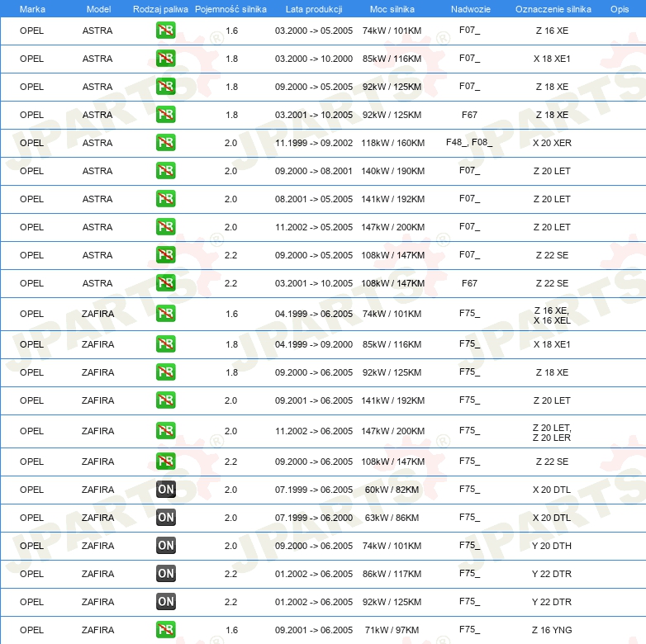This screenshot has width=646, height=644.
Task: Select the power value 63kW / 86KM
Action: click(392, 518)
